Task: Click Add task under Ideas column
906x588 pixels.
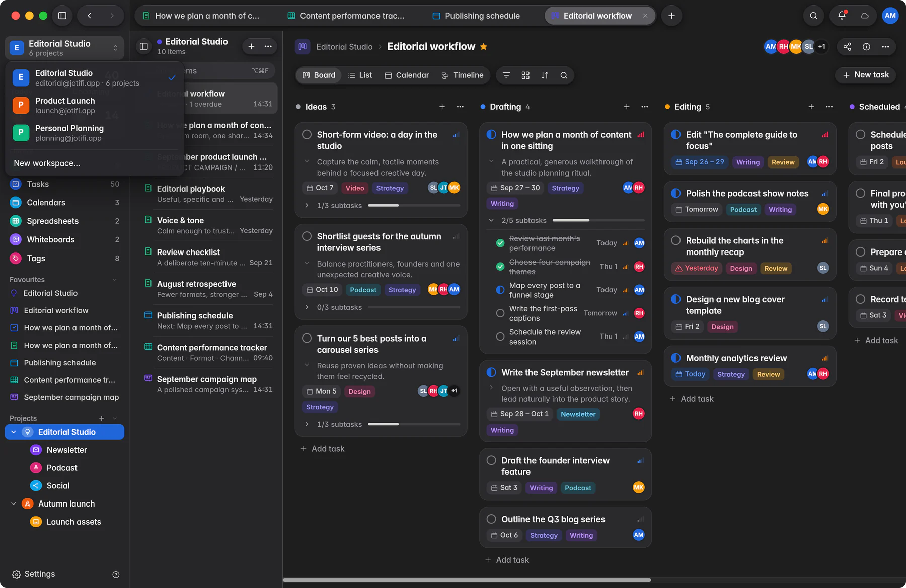Action: coord(323,449)
